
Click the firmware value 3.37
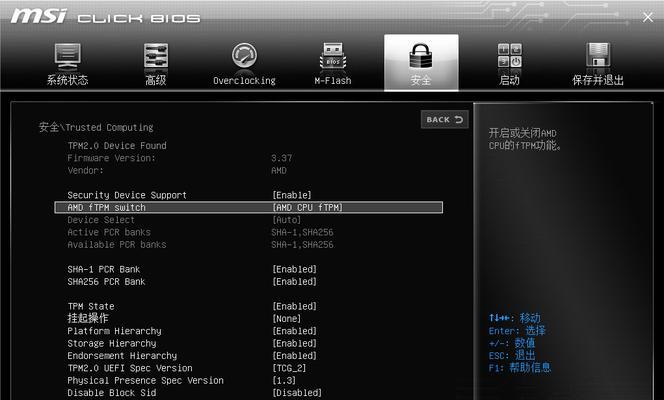click(x=282, y=158)
